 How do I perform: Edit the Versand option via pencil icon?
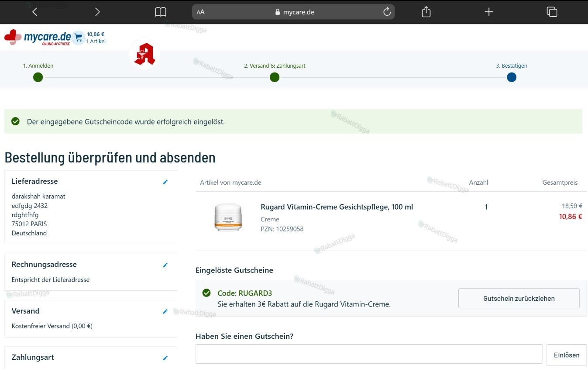point(165,311)
